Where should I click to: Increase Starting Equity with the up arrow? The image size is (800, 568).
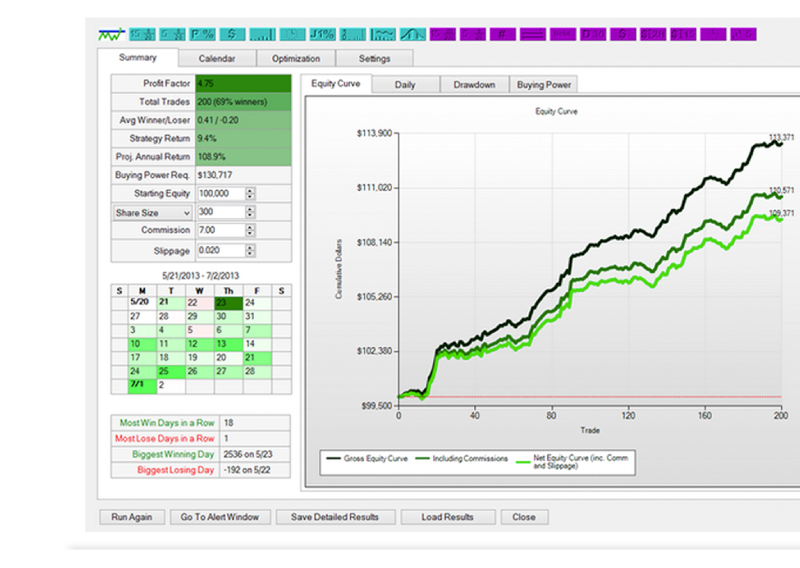(250, 190)
